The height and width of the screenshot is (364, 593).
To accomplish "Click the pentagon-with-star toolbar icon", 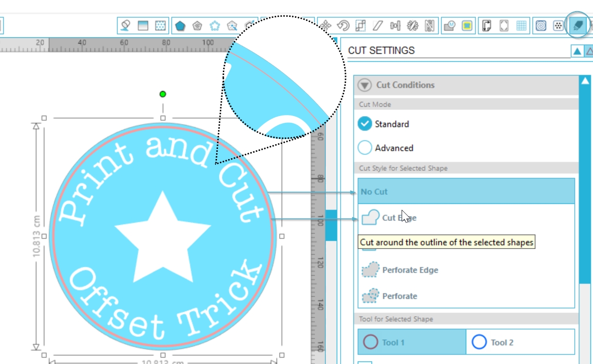I will pyautogui.click(x=232, y=26).
